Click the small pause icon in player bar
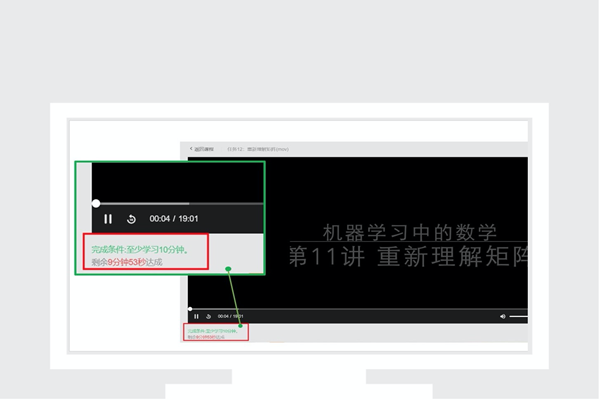600x400 pixels. click(196, 316)
